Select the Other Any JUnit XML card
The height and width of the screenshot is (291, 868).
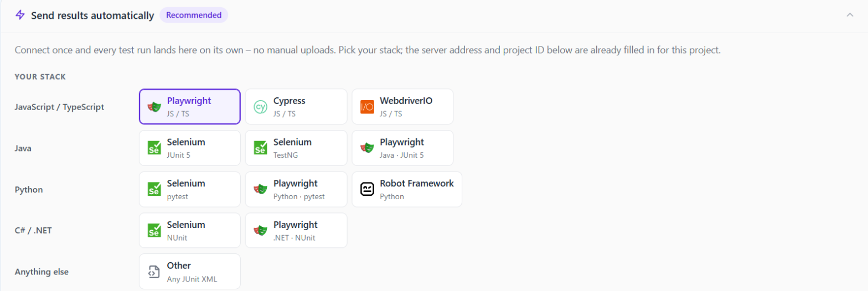tap(189, 272)
